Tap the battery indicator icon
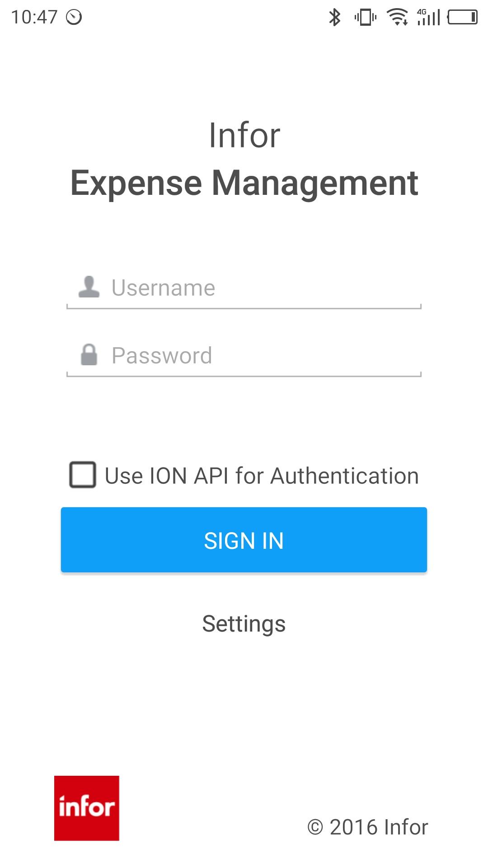The image size is (488, 868). tap(462, 17)
